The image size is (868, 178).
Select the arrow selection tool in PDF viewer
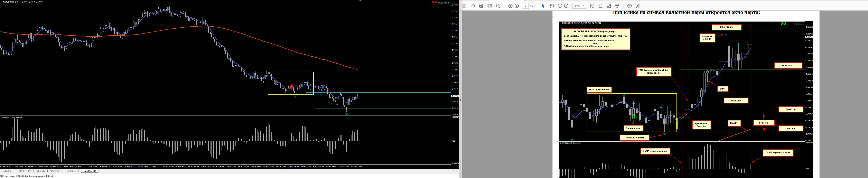tap(543, 6)
